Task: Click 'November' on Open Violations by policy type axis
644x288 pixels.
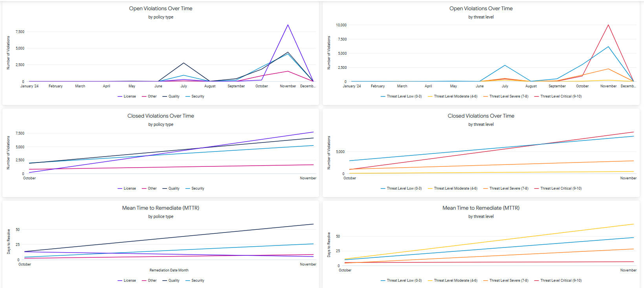Action: tap(288, 86)
